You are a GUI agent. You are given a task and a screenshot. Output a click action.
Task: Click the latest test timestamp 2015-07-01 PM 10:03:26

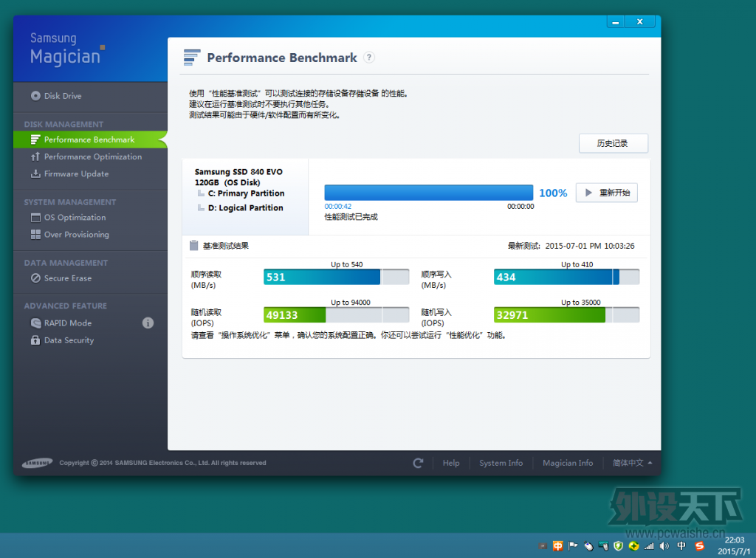coord(590,246)
